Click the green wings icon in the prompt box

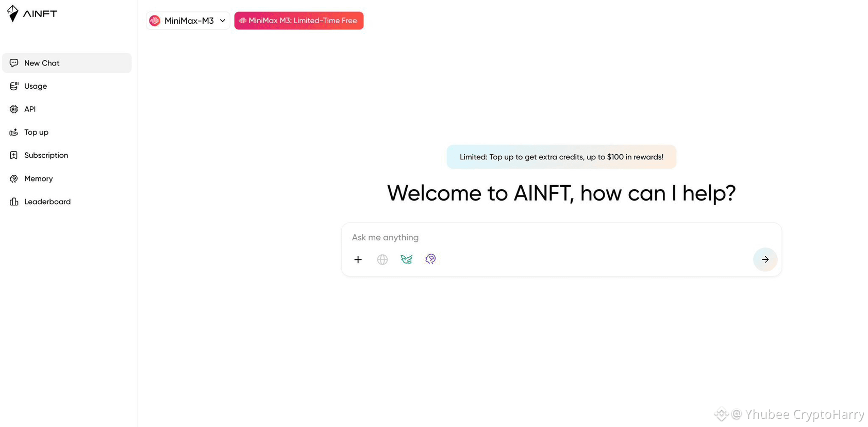point(407,259)
